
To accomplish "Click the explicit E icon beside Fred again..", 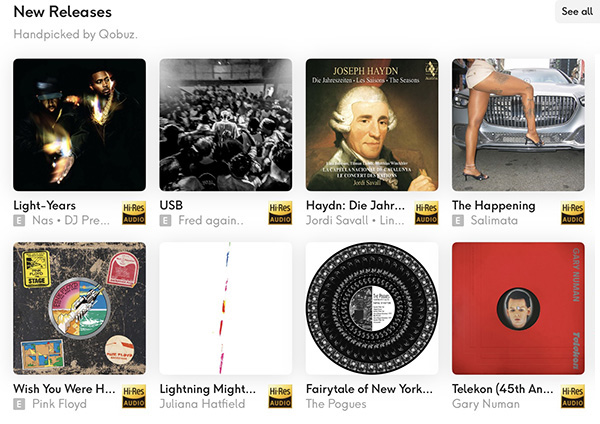I will [x=165, y=221].
